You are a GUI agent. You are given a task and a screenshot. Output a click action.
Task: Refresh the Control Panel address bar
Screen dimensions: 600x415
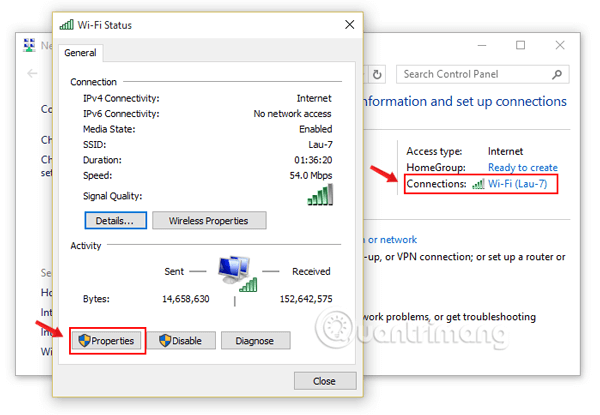pos(378,74)
